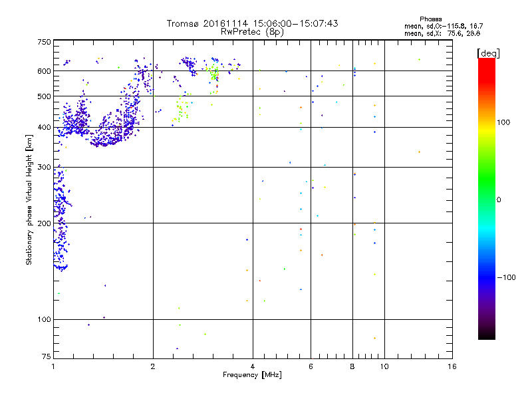
Task: Click the colorbar tick label "0"
Action: coord(498,200)
